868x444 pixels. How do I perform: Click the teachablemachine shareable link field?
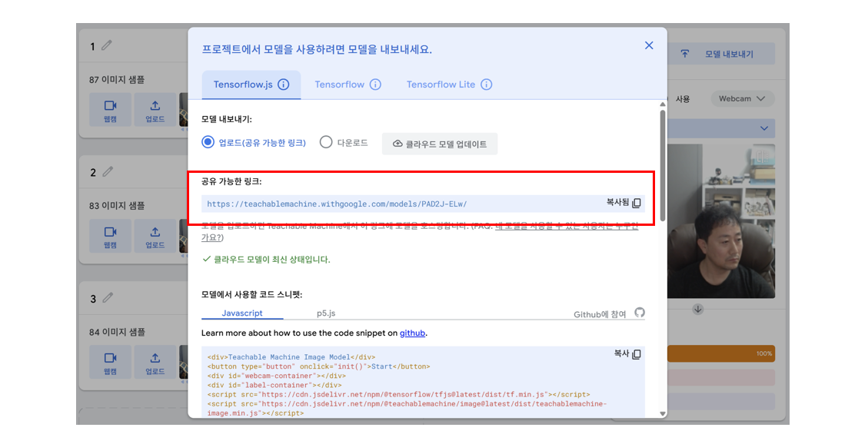(423, 204)
